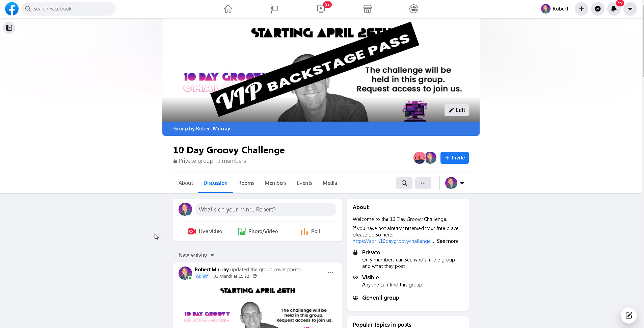Open the group's more options ellipsis button
The width and height of the screenshot is (644, 328).
point(423,183)
